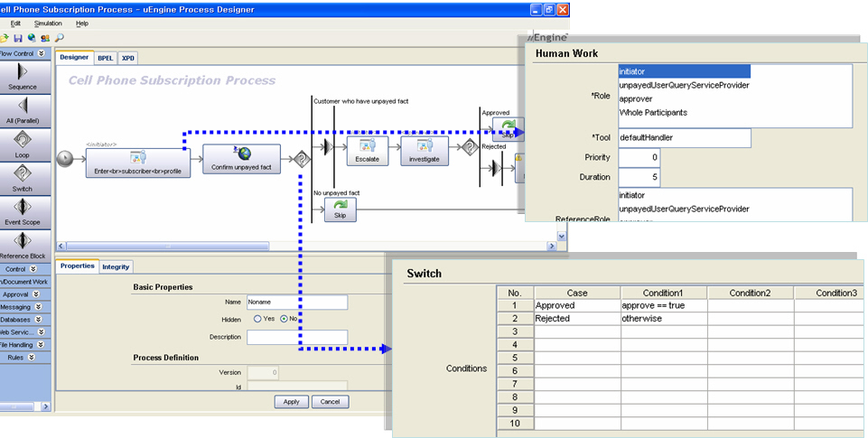Click the Apply button
This screenshot has height=438, width=868.
291,402
